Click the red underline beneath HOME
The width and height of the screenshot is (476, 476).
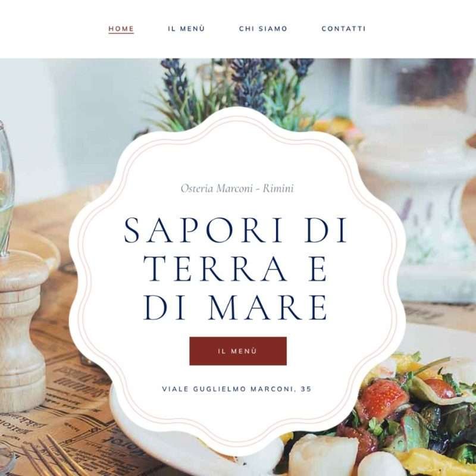(121, 33)
